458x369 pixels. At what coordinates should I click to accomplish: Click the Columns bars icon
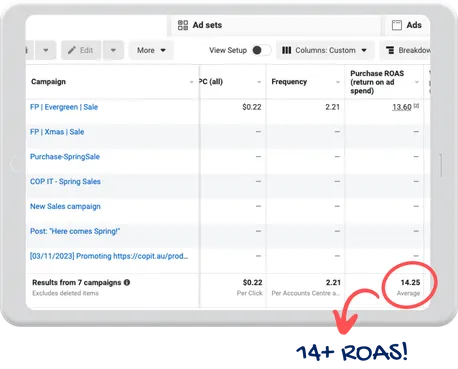287,50
